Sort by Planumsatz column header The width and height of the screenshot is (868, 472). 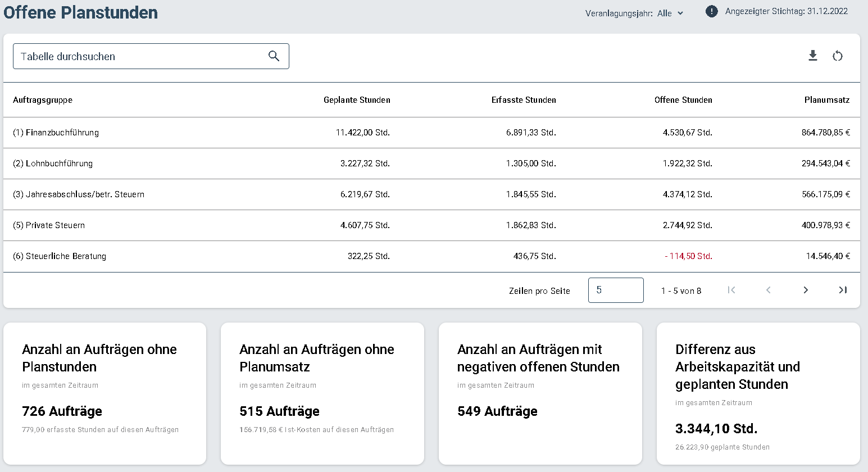[827, 100]
